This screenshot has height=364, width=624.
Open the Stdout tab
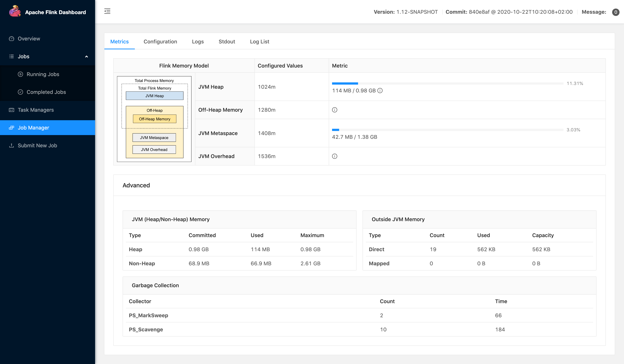227,42
